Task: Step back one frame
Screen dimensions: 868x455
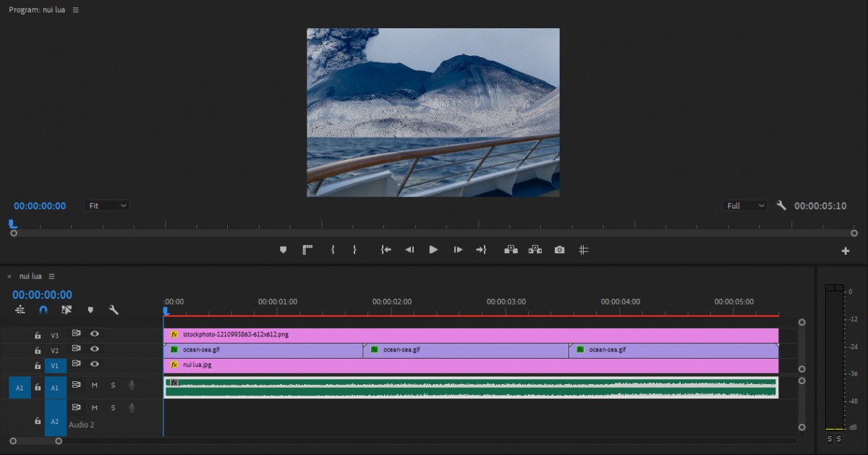Action: tap(409, 250)
